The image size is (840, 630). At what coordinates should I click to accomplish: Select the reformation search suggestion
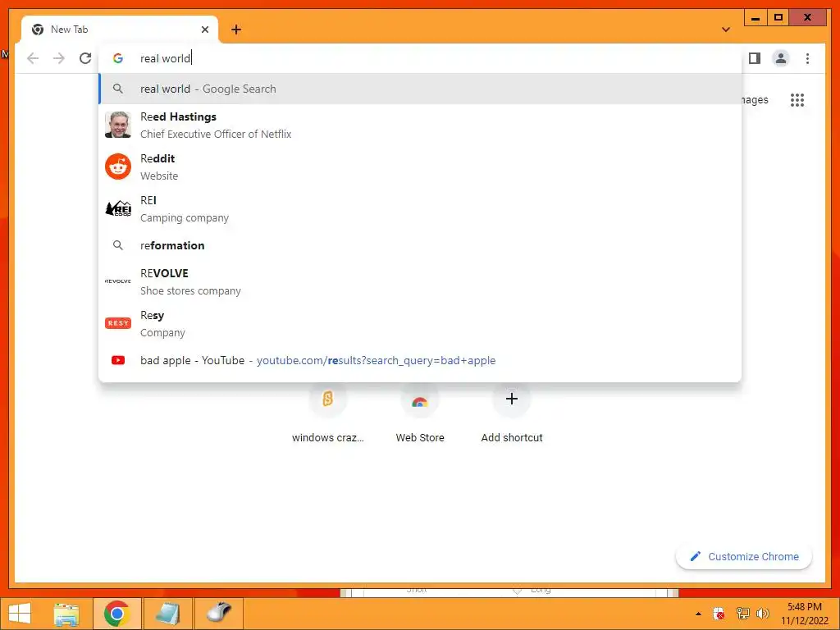[421, 245]
